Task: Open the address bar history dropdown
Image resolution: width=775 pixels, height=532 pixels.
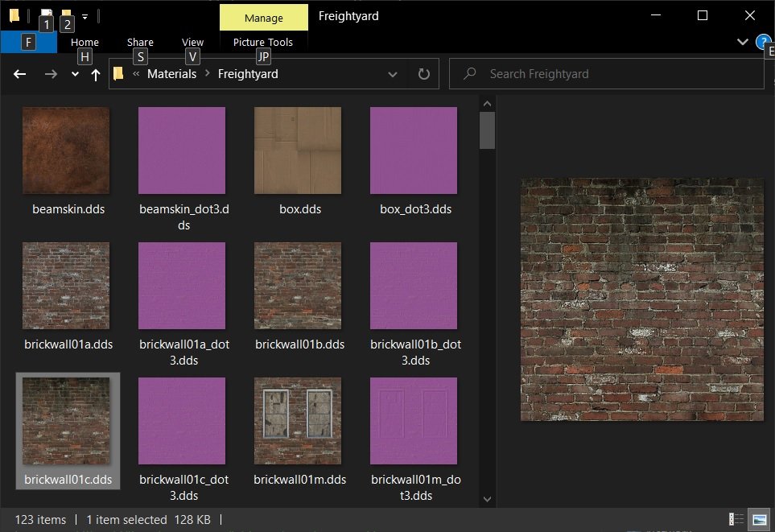Action: click(x=393, y=74)
